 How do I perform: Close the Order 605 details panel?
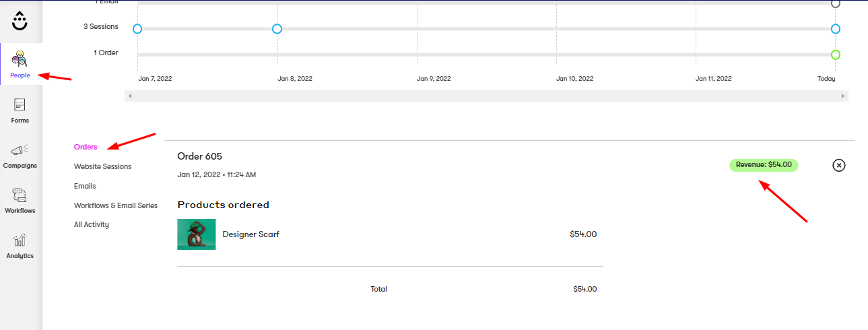click(x=838, y=165)
